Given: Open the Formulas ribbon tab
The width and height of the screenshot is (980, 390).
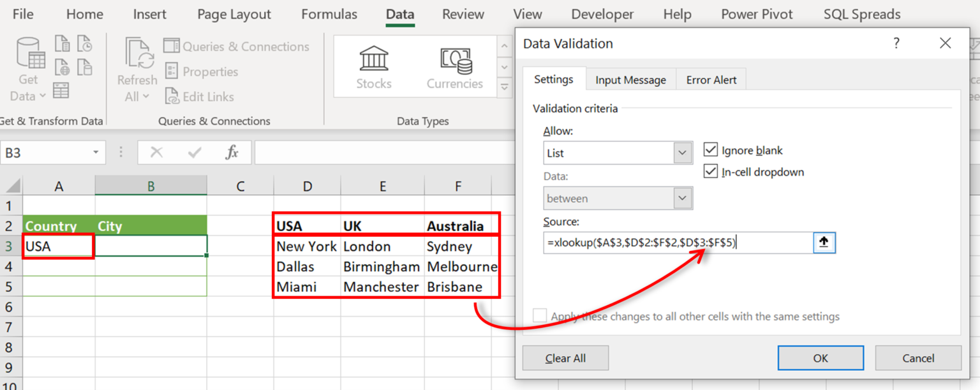Looking at the screenshot, I should coord(329,14).
